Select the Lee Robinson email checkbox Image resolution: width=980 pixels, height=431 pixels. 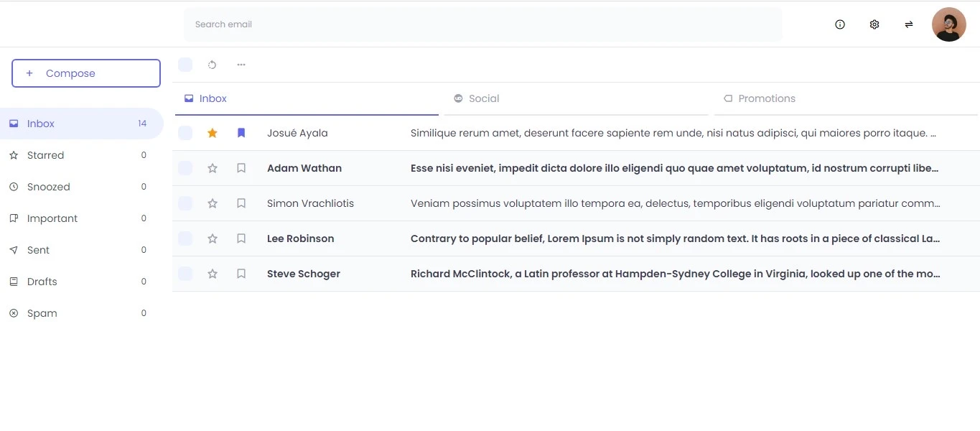tap(185, 238)
